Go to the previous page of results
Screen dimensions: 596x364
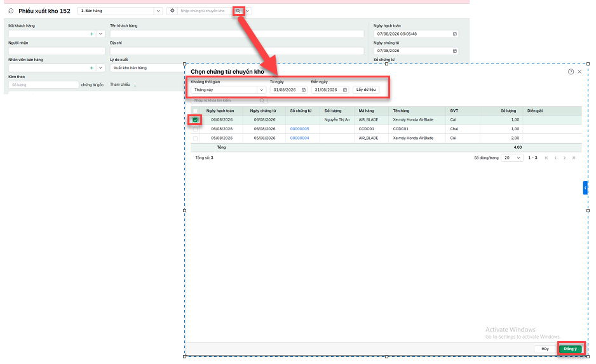(x=555, y=158)
